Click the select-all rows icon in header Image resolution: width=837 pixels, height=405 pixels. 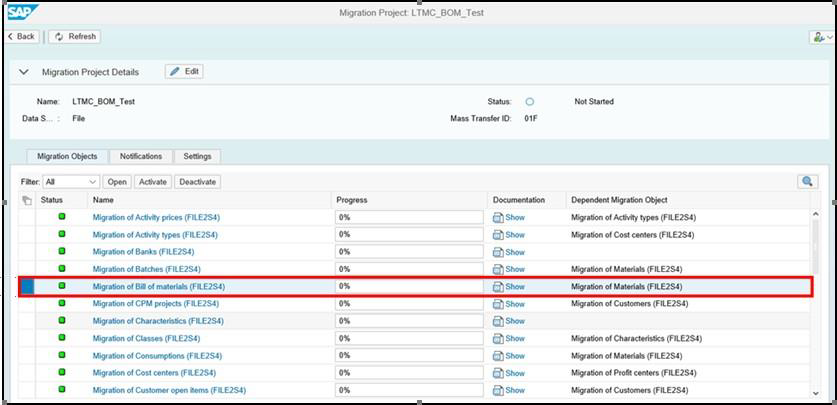27,201
